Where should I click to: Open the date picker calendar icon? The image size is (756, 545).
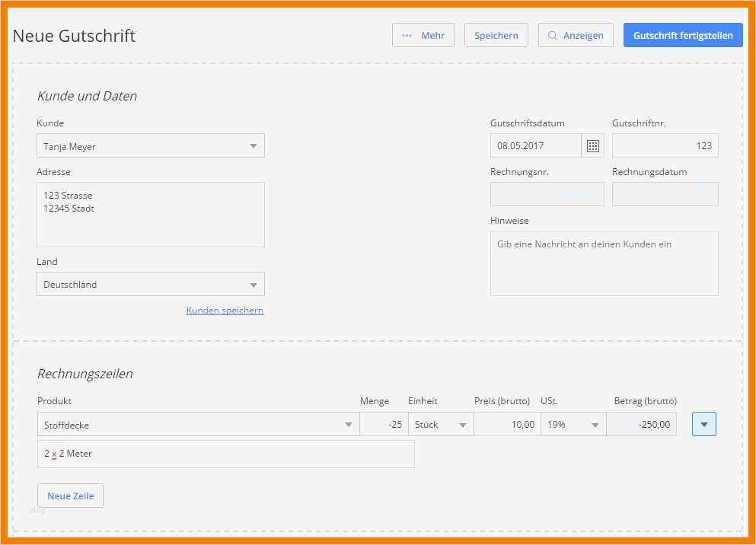tap(593, 145)
